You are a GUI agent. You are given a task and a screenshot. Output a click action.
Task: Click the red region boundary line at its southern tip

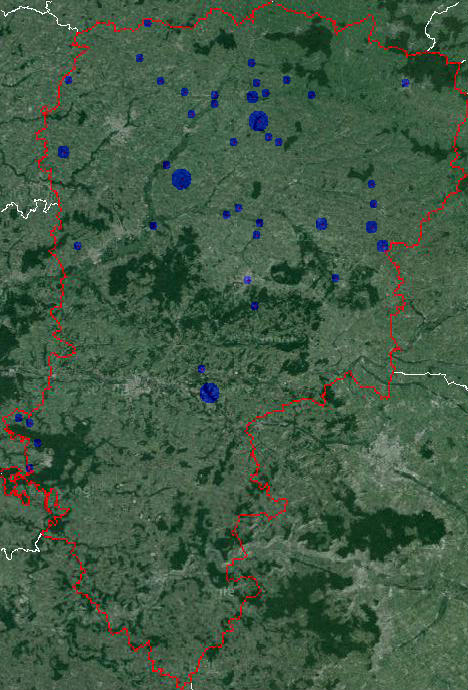coord(185,686)
